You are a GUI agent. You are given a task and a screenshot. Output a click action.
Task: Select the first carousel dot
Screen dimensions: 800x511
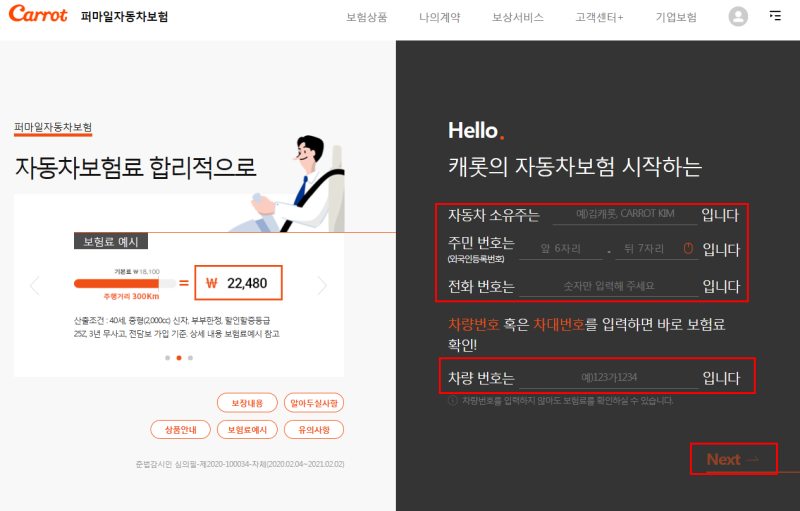pyautogui.click(x=167, y=358)
